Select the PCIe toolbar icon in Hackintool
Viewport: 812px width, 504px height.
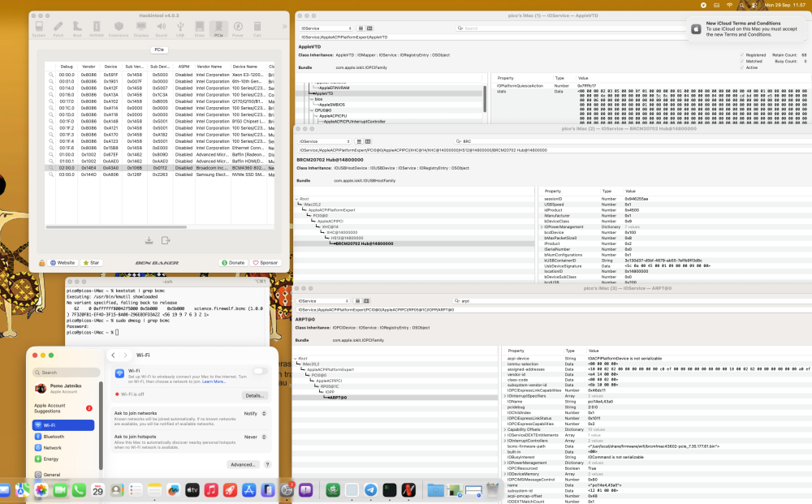218,29
